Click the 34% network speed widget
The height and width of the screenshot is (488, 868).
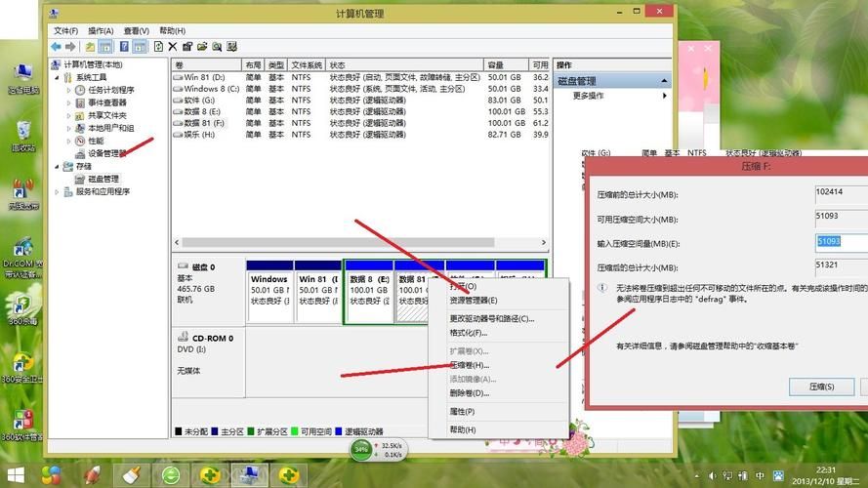coord(378,449)
